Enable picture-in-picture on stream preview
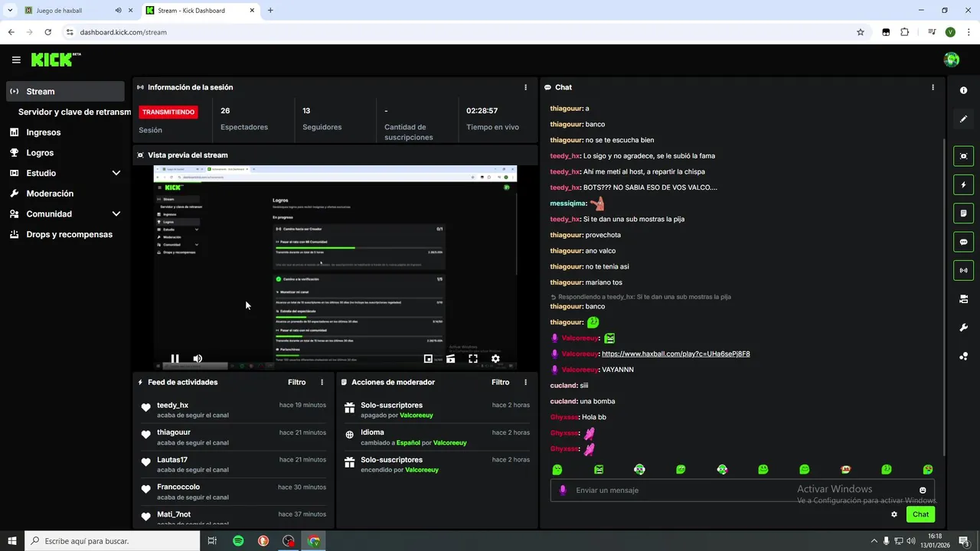 click(x=428, y=358)
